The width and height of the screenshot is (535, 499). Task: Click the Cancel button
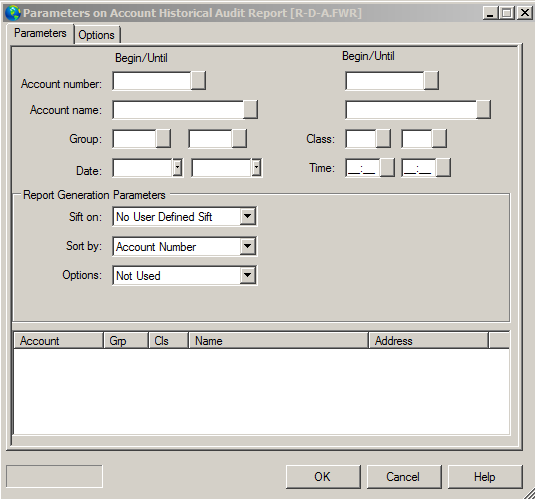click(404, 476)
